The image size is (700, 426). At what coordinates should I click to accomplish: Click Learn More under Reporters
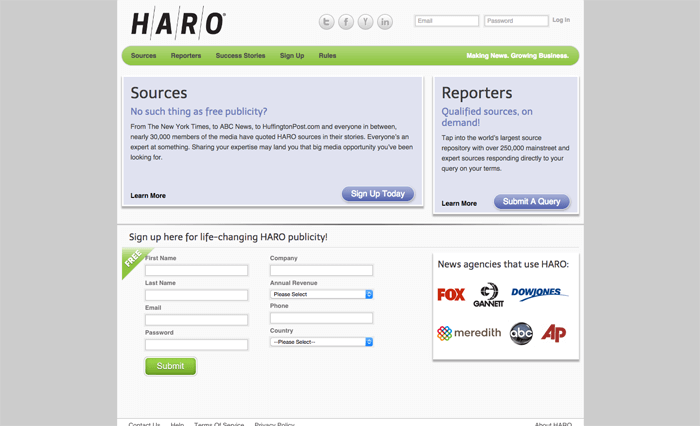point(459,203)
